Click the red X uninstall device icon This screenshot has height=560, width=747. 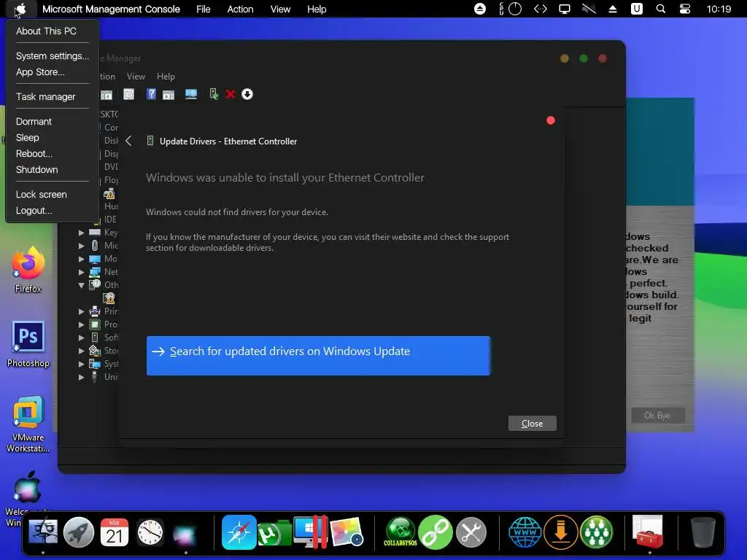(x=231, y=94)
